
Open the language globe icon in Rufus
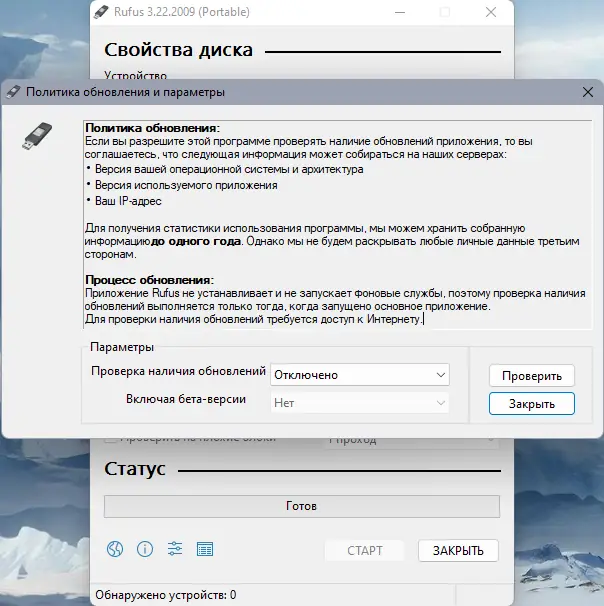tap(115, 549)
